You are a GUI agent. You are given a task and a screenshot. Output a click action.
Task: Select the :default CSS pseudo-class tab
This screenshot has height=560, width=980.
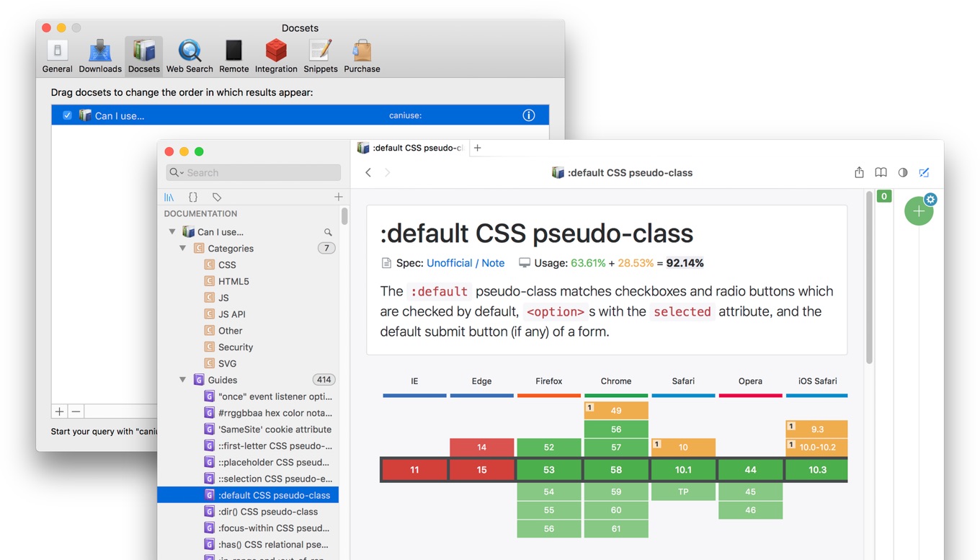[x=411, y=148]
